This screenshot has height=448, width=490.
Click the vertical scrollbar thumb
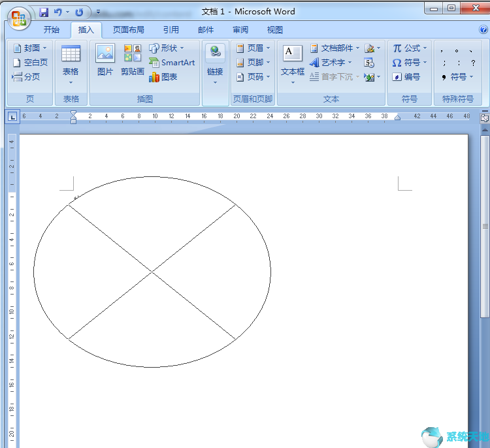pyautogui.click(x=485, y=227)
